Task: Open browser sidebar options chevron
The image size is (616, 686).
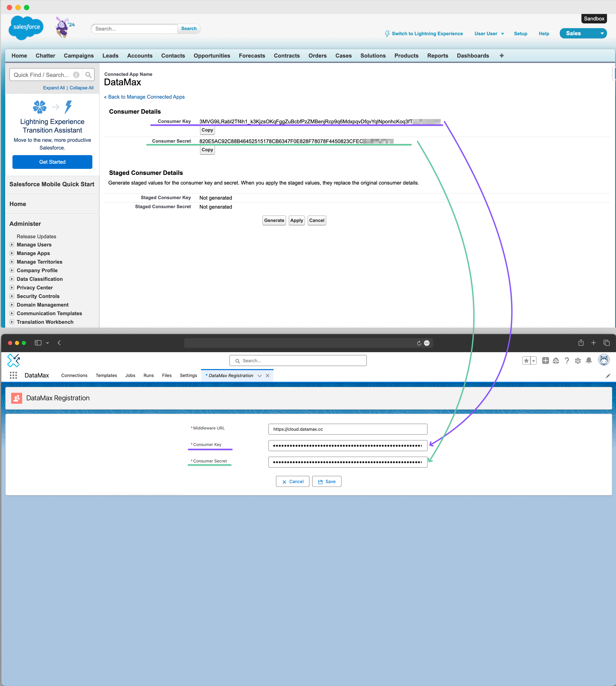Action: pos(47,343)
